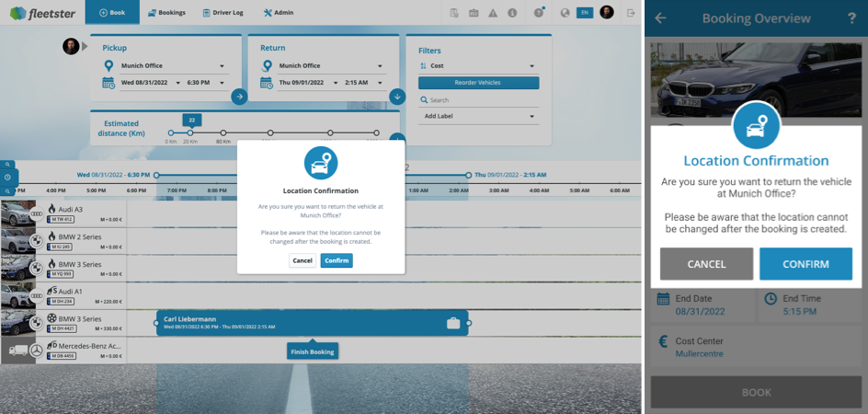Click the car location icon in desktop dialog
868x414 pixels.
click(x=321, y=163)
